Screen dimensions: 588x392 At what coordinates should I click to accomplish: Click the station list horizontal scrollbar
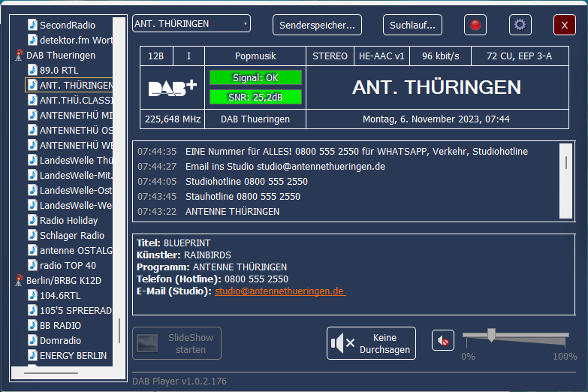coord(51,372)
